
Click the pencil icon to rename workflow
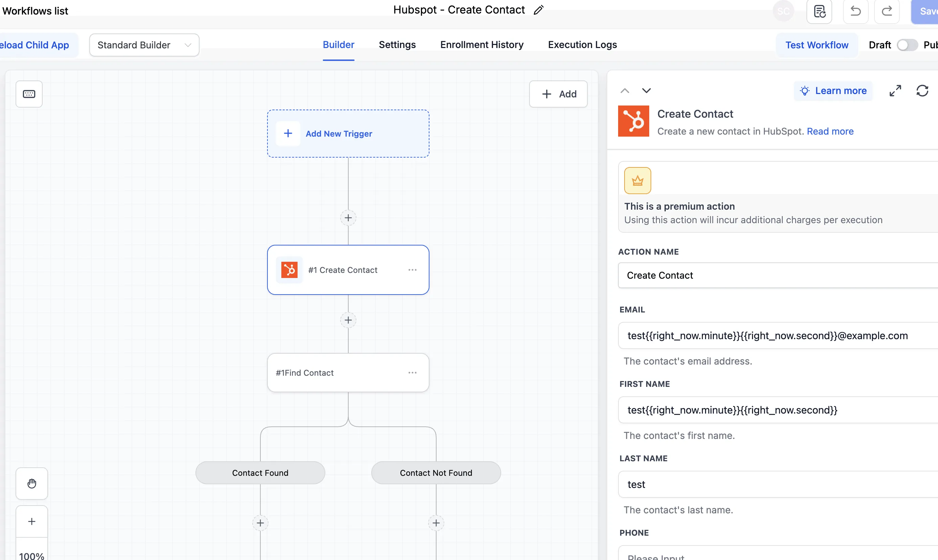click(x=538, y=10)
